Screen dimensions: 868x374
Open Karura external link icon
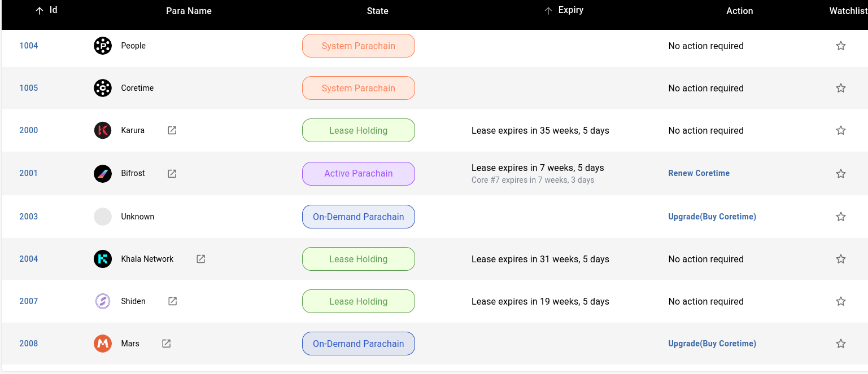click(x=172, y=130)
